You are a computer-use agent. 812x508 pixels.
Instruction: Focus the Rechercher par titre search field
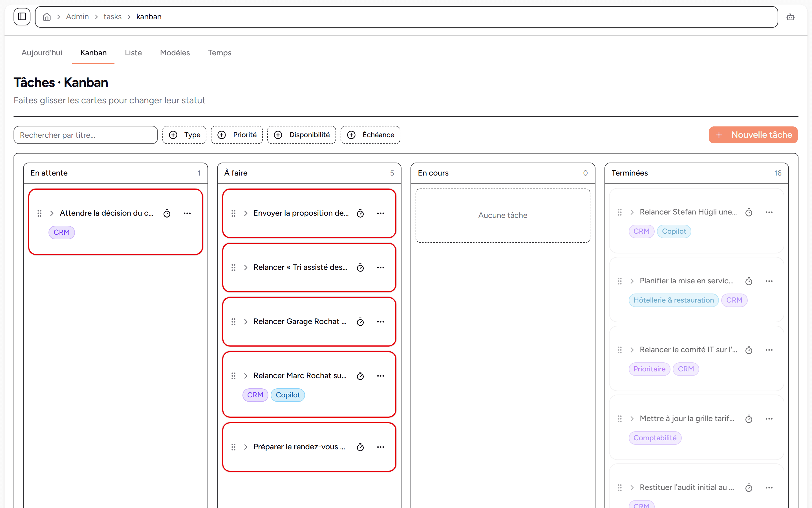click(85, 135)
